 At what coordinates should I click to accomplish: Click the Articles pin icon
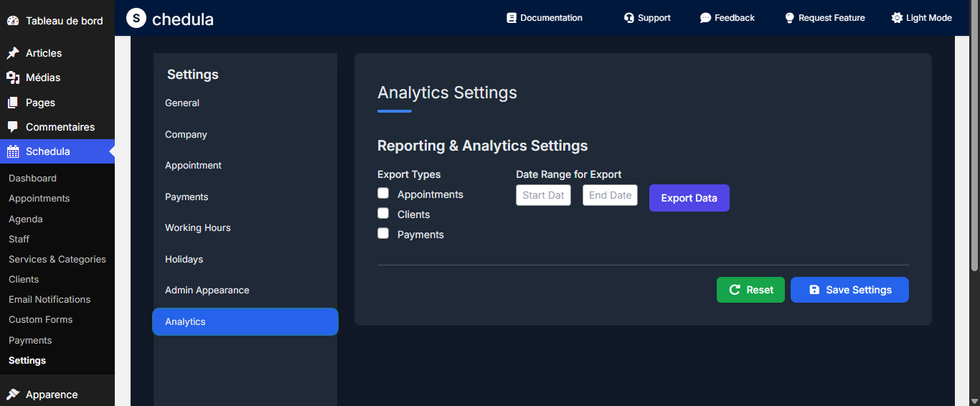point(13,53)
